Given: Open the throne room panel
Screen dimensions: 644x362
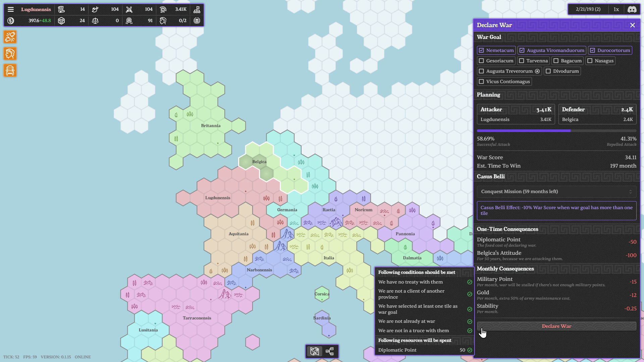Looking at the screenshot, I should pyautogui.click(x=10, y=70).
